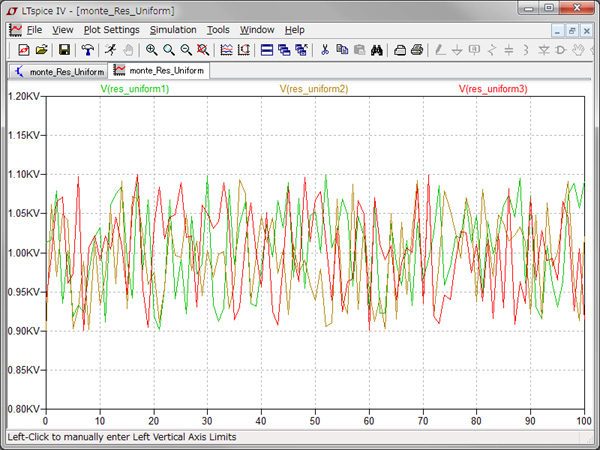600x450 pixels.
Task: Click the 1.20KV left vertical axis label
Action: tap(22, 97)
